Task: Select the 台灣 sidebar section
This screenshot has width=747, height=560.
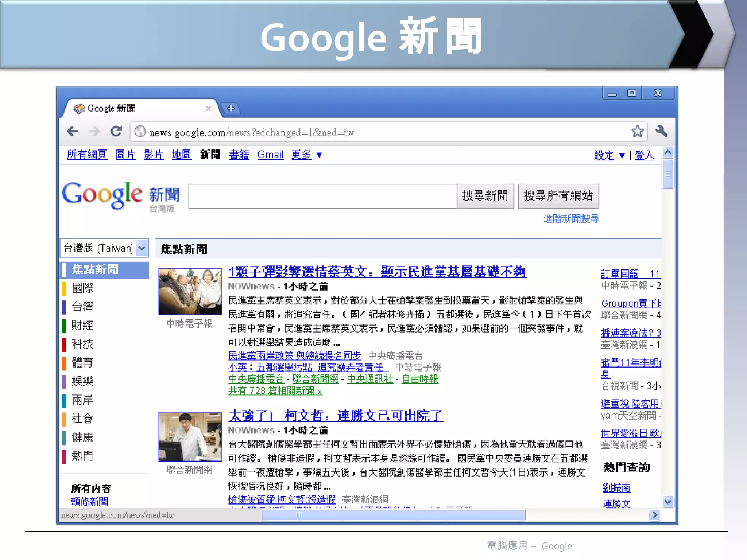Action: point(82,307)
